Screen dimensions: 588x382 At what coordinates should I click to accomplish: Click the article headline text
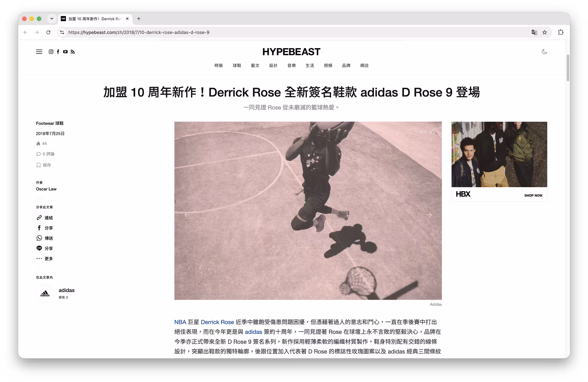coord(291,92)
